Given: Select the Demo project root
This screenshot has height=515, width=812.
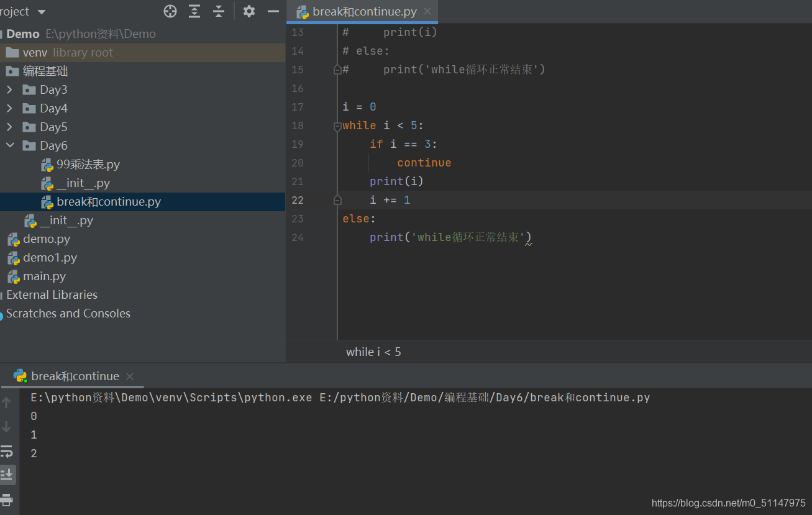Looking at the screenshot, I should (22, 34).
